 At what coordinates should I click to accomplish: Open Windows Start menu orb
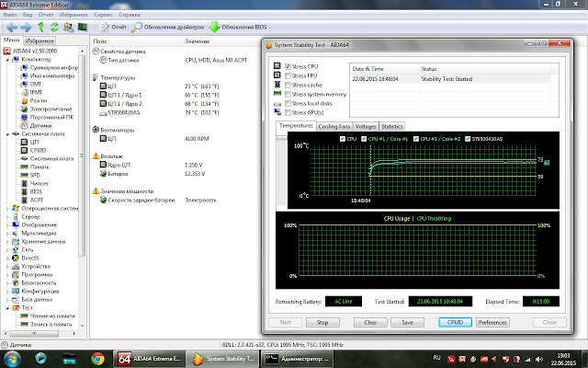click(x=12, y=359)
